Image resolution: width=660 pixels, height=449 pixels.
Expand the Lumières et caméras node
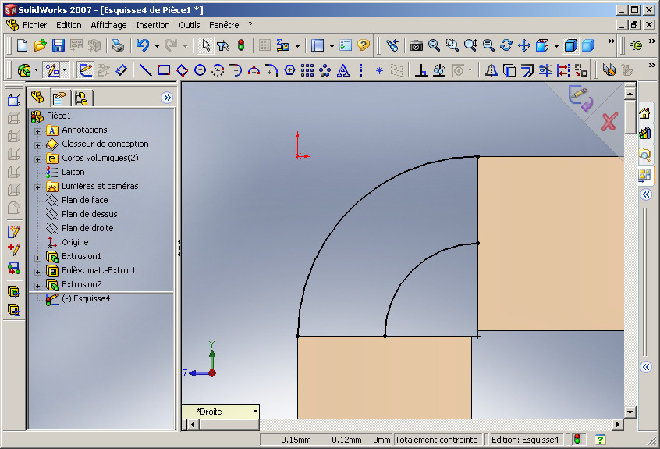coord(37,187)
